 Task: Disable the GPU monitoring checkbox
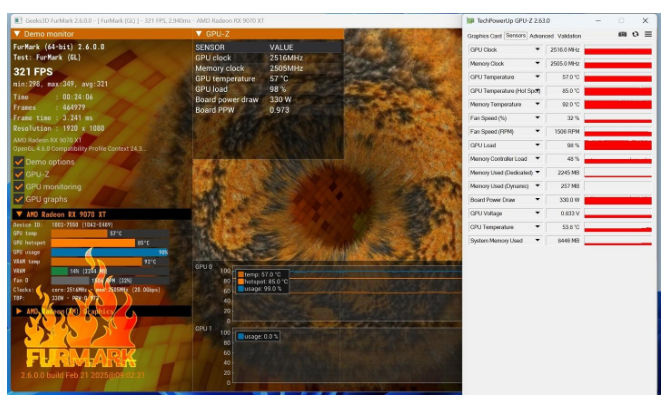tap(18, 186)
